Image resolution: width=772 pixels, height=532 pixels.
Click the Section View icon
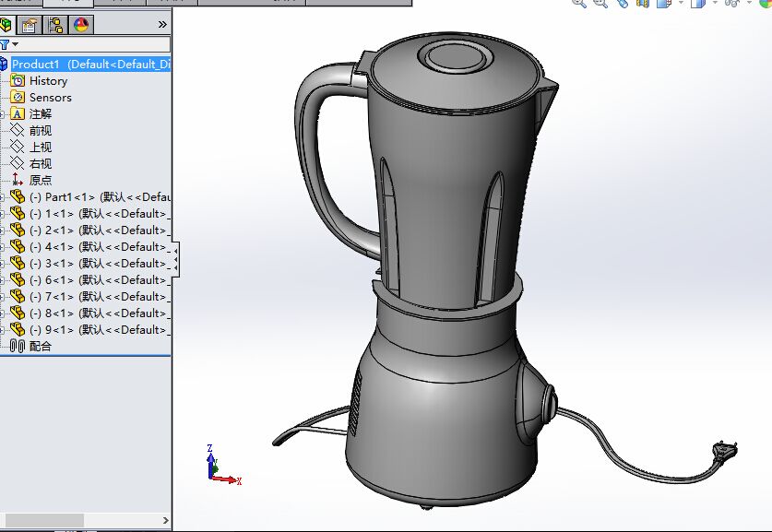point(643,4)
